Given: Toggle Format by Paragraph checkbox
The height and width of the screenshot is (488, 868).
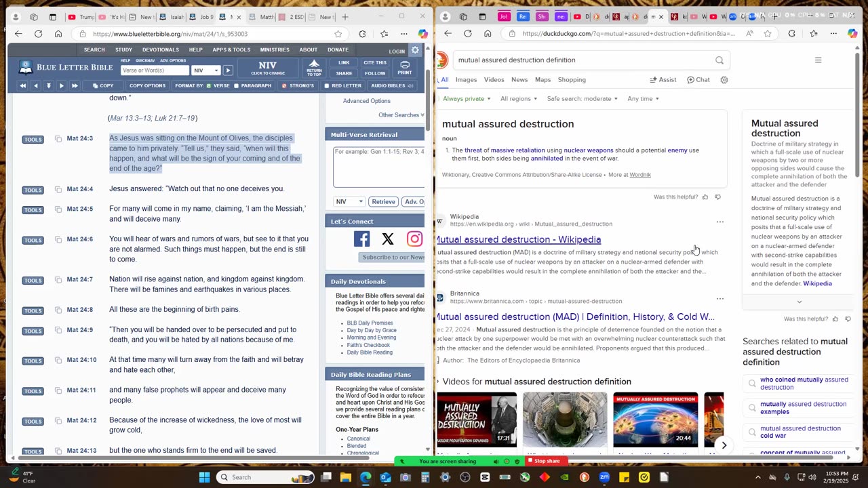Looking at the screenshot, I should tap(236, 86).
